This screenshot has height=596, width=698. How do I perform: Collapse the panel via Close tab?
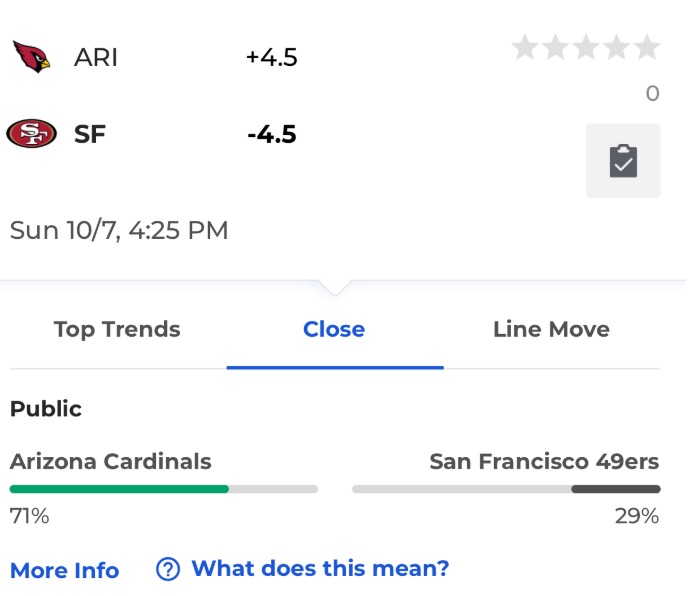coord(334,330)
